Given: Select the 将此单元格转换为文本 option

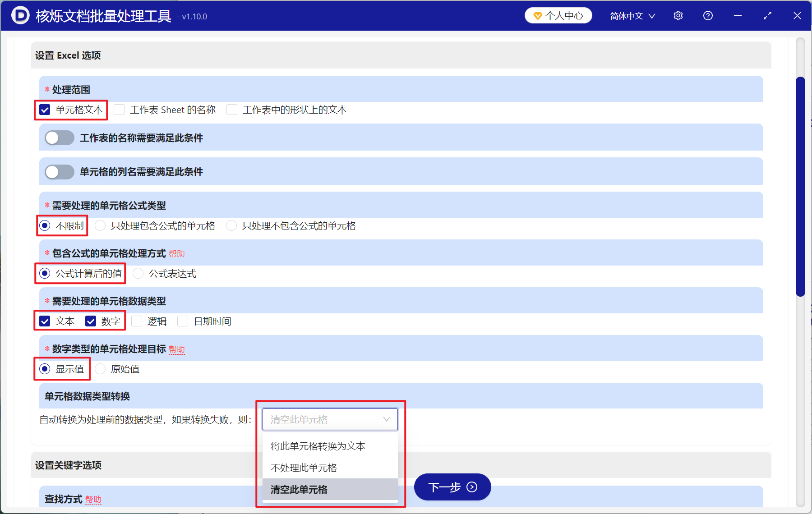Looking at the screenshot, I should coord(318,446).
